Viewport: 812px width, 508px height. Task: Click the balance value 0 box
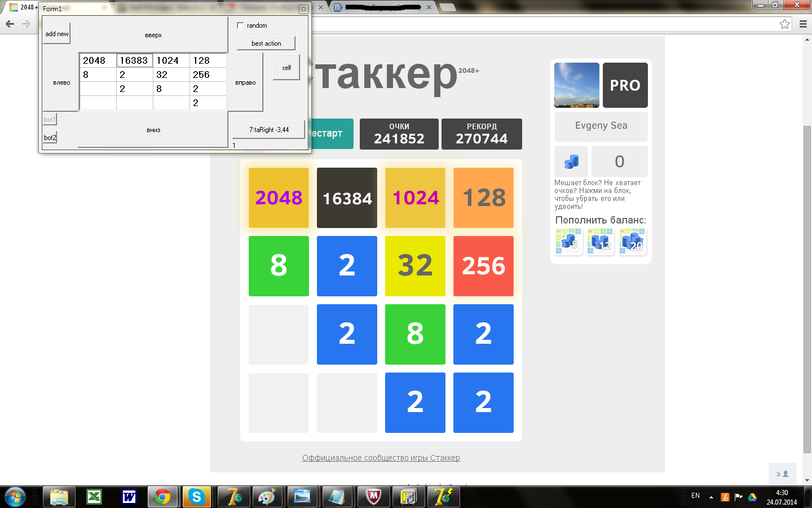[620, 161]
